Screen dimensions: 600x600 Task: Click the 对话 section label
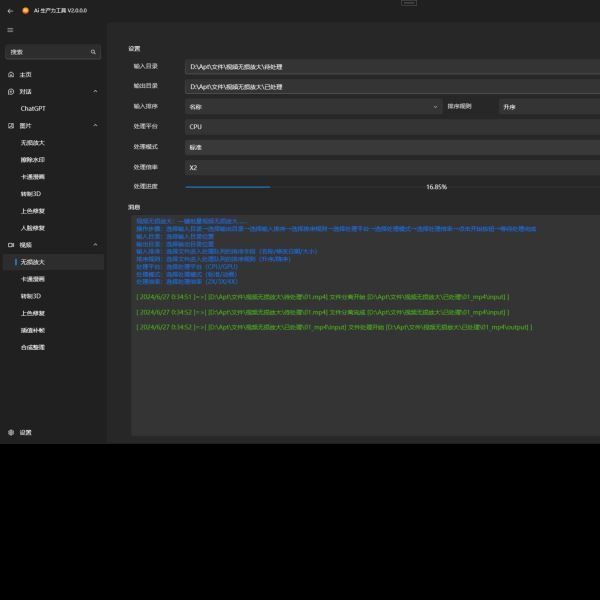click(25, 92)
